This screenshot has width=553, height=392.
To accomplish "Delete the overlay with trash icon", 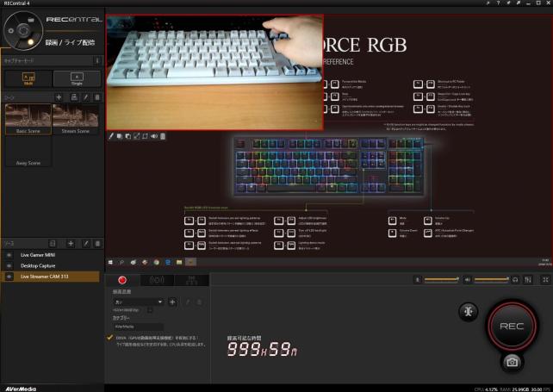I will [x=163, y=136].
